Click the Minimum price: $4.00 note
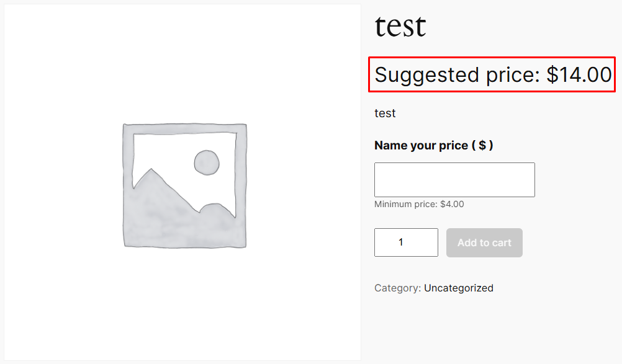Viewport: 622px width, 364px height. click(419, 205)
